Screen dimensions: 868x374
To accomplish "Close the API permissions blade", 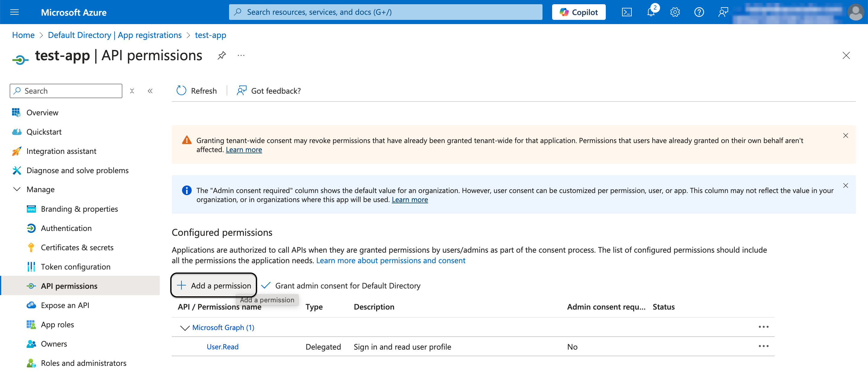I will pos(846,55).
